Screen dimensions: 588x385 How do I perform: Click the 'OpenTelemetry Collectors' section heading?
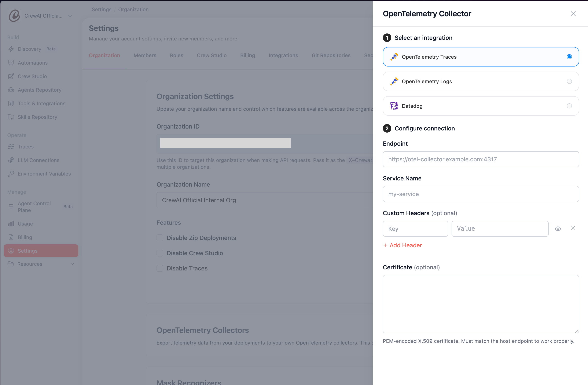203,330
